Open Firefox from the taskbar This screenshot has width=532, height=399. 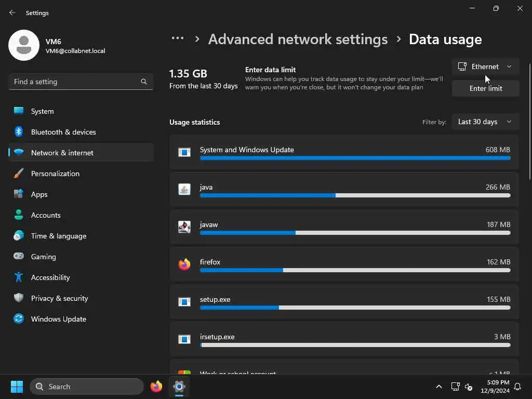coord(156,387)
